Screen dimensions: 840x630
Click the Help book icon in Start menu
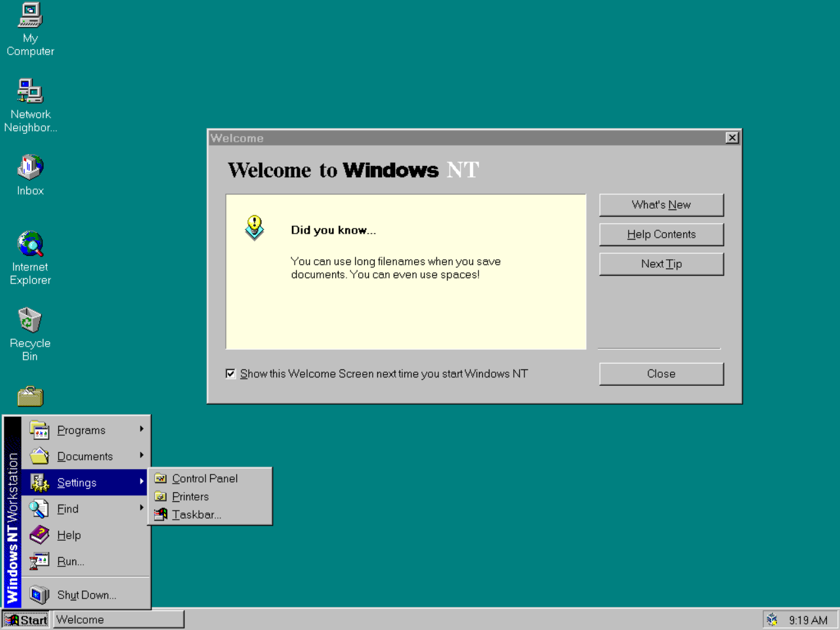click(x=39, y=535)
